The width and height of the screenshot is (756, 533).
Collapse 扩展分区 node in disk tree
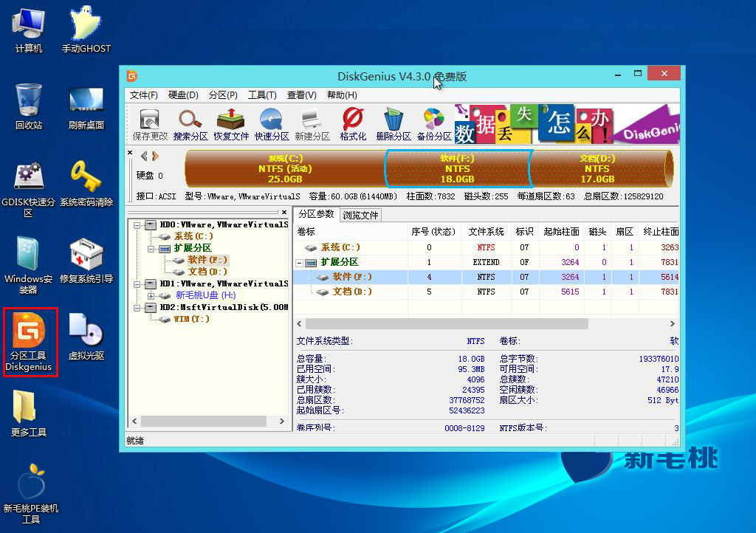pyautogui.click(x=151, y=249)
